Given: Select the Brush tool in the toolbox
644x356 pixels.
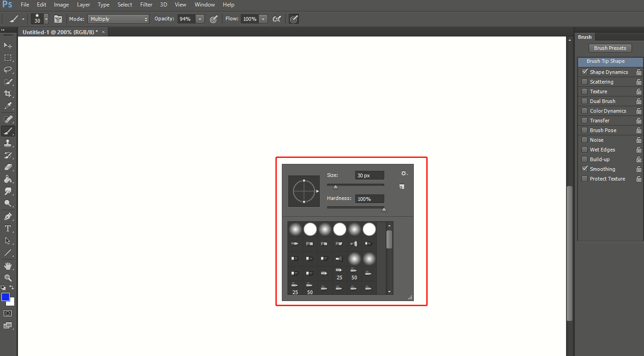Looking at the screenshot, I should [x=8, y=131].
